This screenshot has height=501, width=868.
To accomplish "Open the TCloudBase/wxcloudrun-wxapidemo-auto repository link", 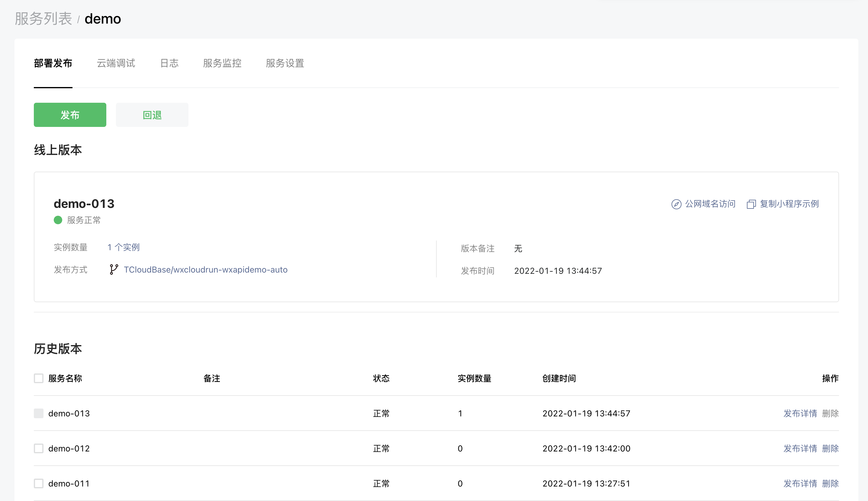I will click(205, 270).
